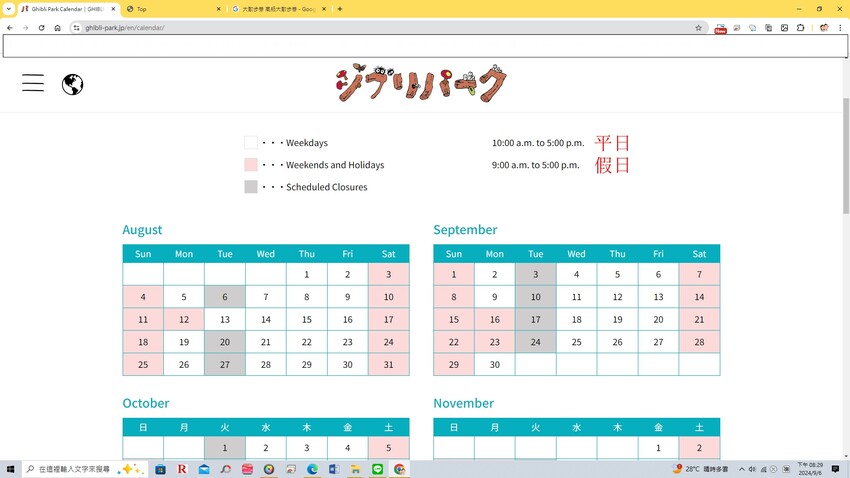This screenshot has height=478, width=850.
Task: Open the browser home page
Action: pyautogui.click(x=57, y=28)
